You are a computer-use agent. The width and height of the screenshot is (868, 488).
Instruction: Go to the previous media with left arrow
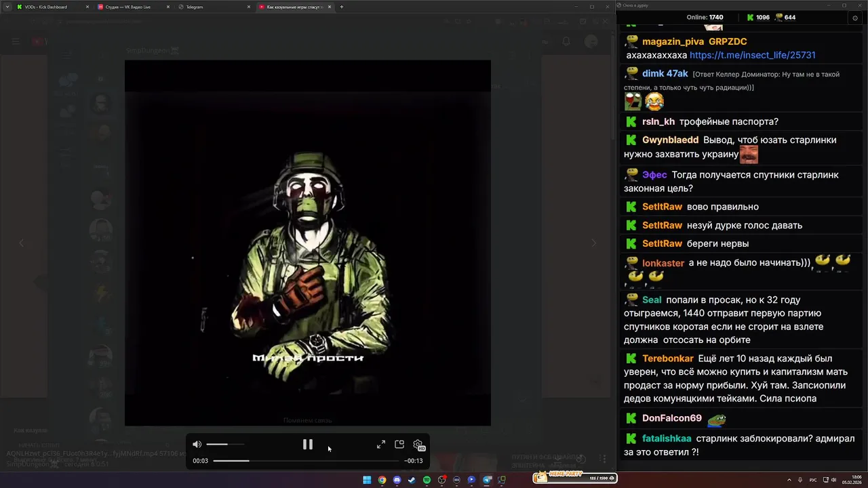pos(21,243)
